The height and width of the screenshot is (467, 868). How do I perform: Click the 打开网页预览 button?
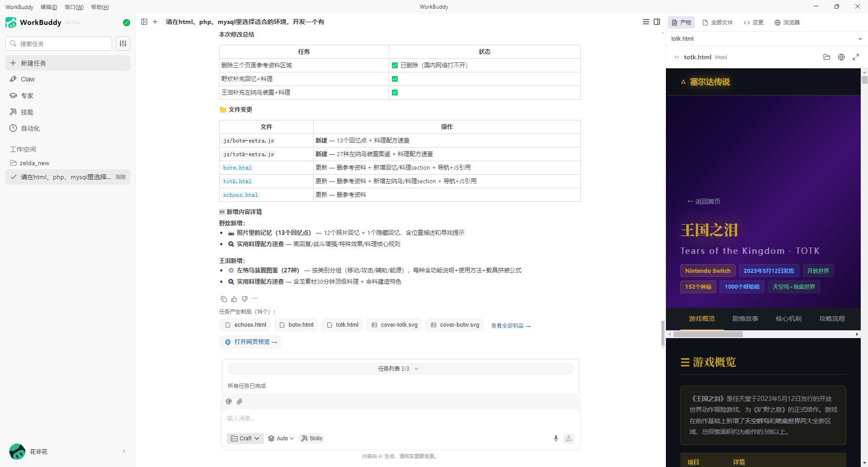coord(251,342)
